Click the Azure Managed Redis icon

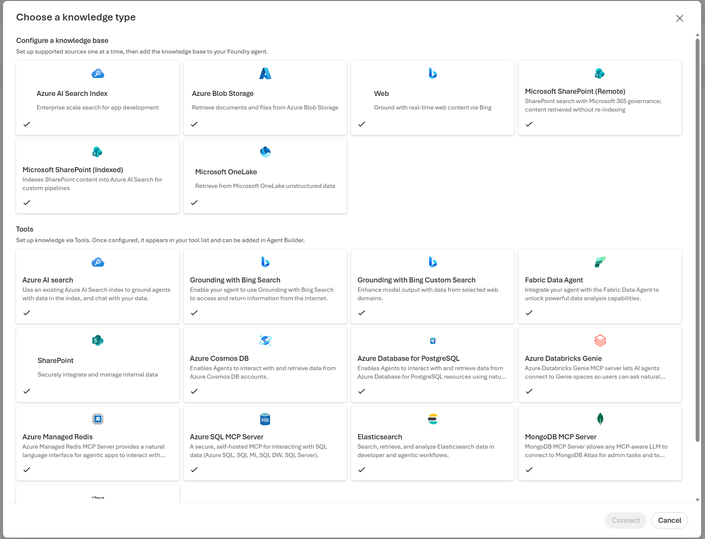point(98,419)
